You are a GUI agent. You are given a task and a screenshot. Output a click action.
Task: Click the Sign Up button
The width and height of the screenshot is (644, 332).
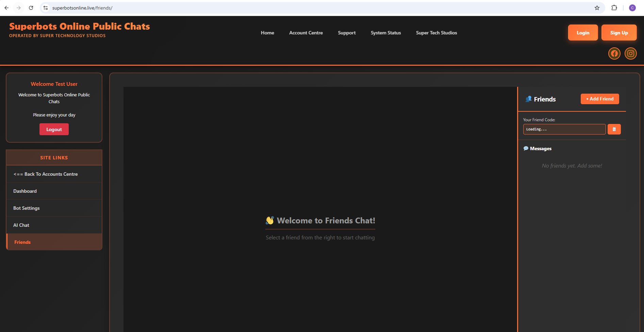[619, 33]
